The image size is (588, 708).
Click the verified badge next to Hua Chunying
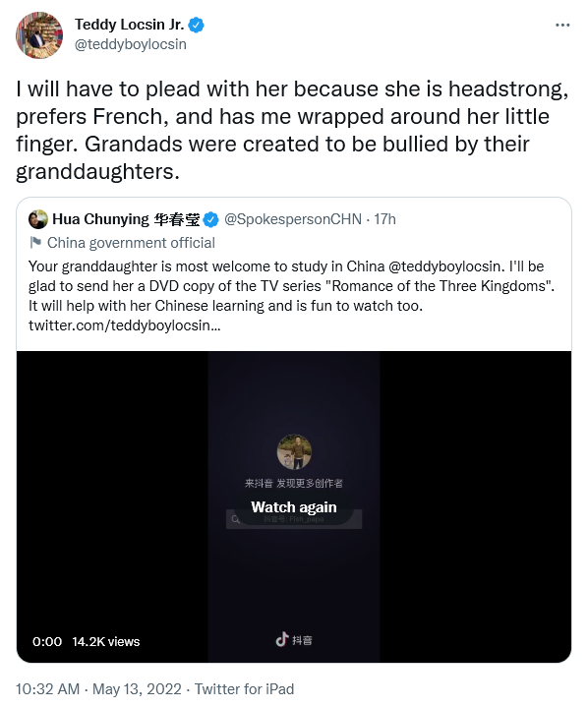pos(210,220)
